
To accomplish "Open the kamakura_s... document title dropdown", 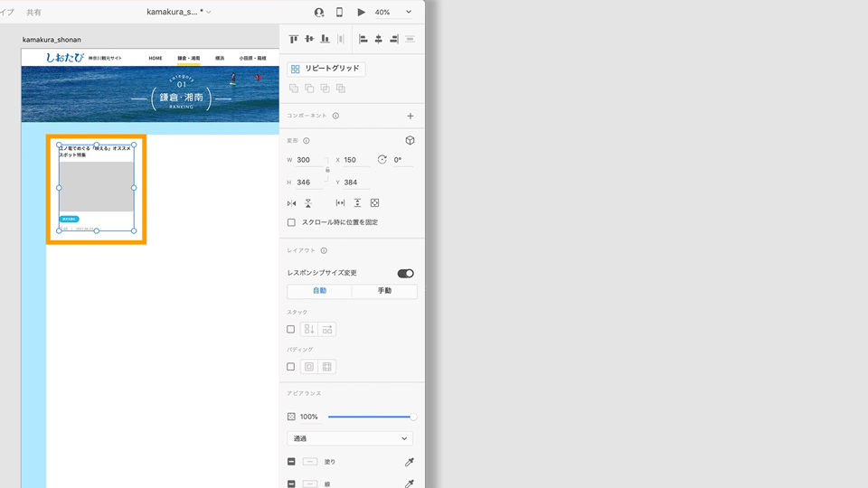I will tap(179, 12).
